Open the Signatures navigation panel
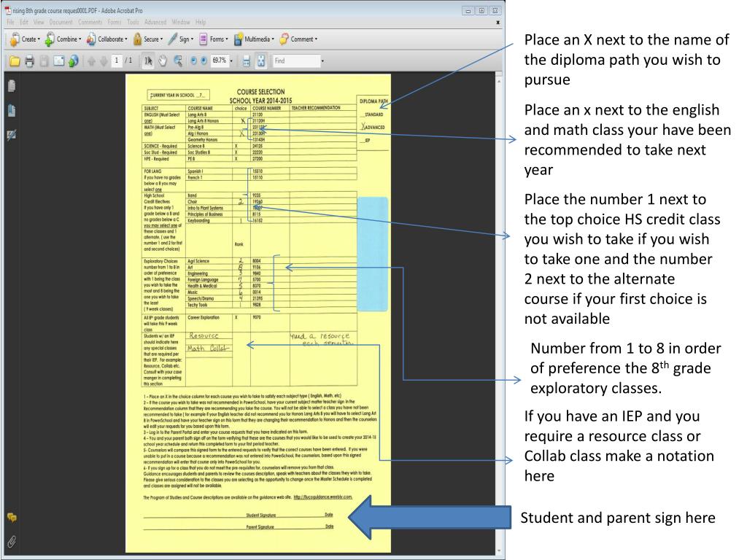The width and height of the screenshot is (747, 560). 12,136
